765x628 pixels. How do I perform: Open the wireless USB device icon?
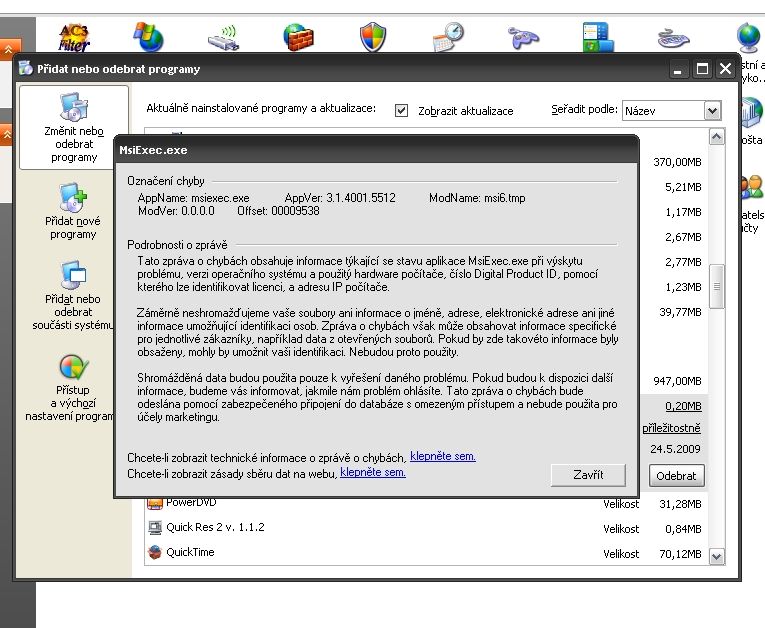point(223,38)
